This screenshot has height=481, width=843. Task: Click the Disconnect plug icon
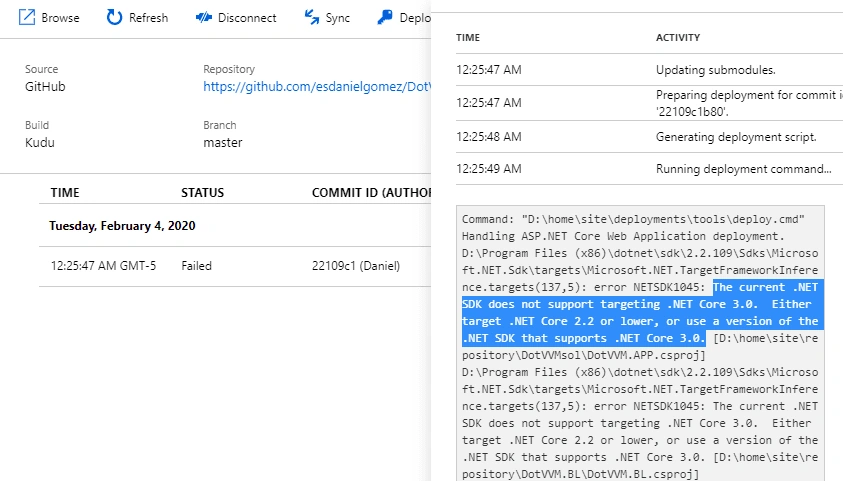click(204, 18)
